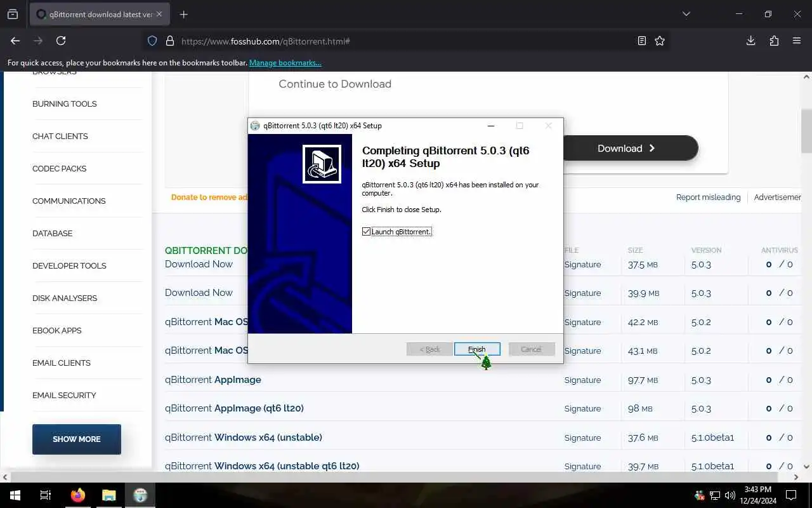This screenshot has height=508, width=812.
Task: Open the extensions puzzle icon
Action: (x=774, y=41)
